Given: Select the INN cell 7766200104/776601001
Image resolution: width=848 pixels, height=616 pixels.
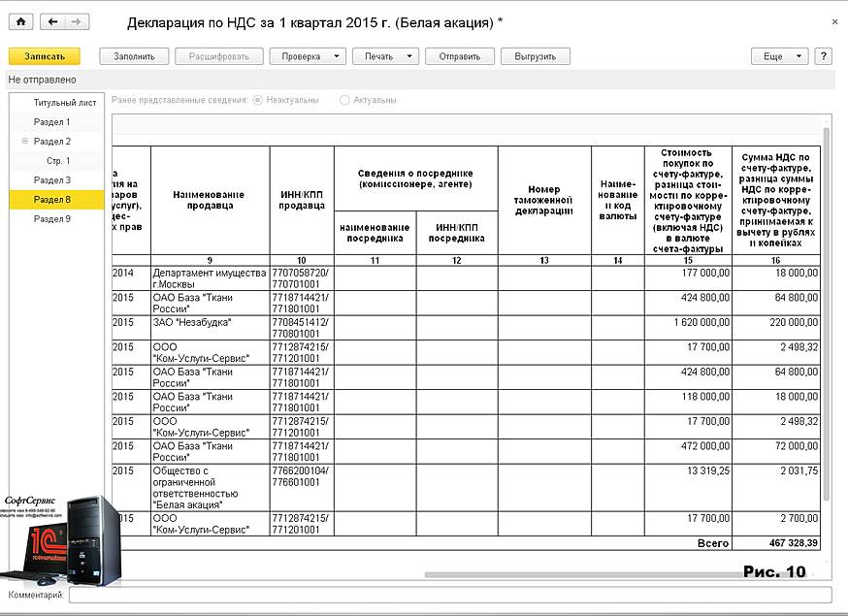Looking at the screenshot, I should (302, 488).
